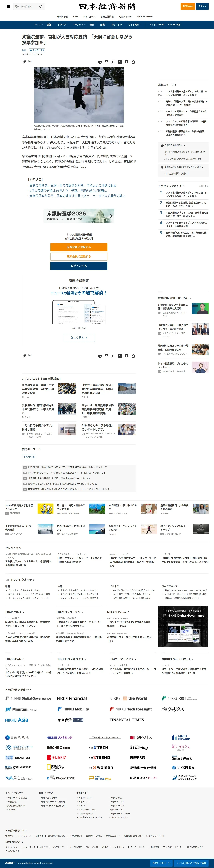Expand the もっと見る navigation dropdown
Viewport: 214px width, 868px height.
pos(135,25)
